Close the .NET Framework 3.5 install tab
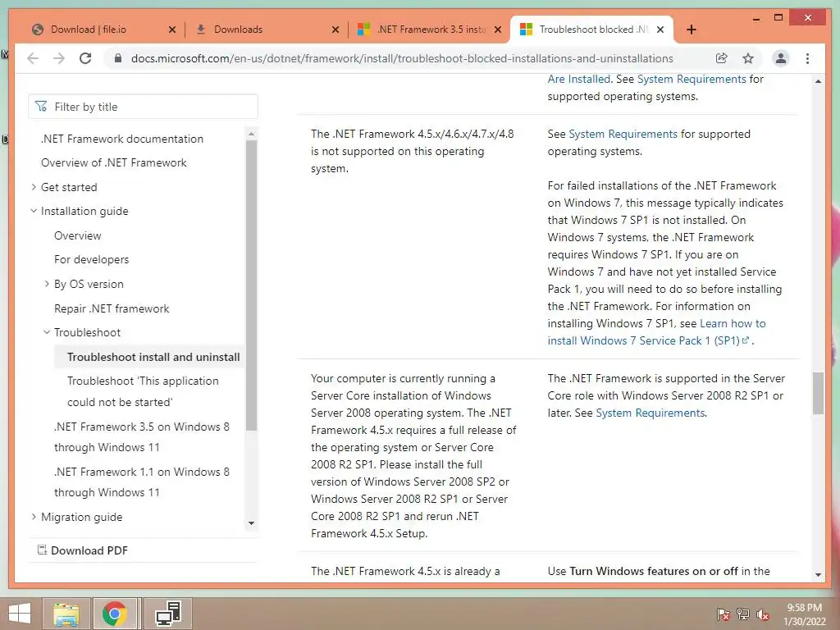Screen dimensions: 840x630 pos(498,30)
